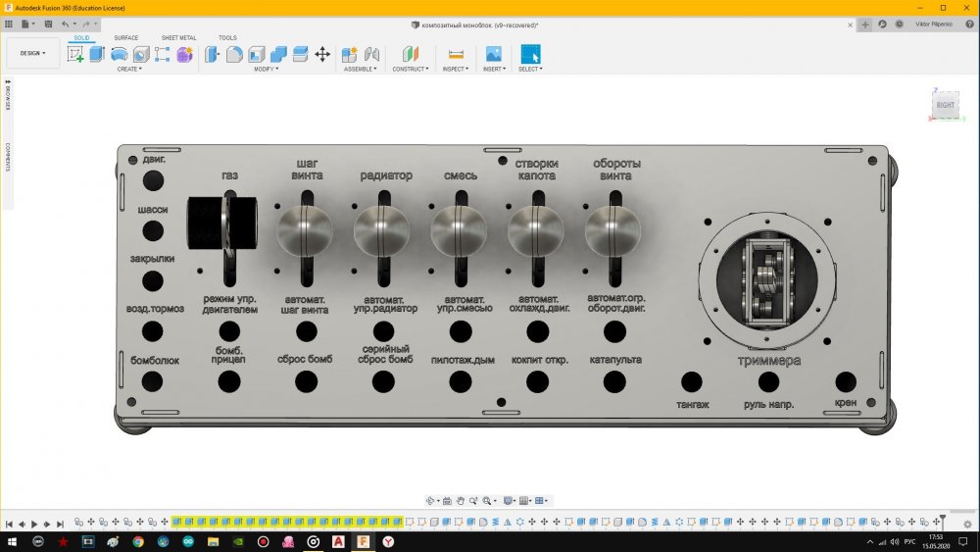Open a new design tab
Viewport: 980px width, 552px height.
click(865, 25)
